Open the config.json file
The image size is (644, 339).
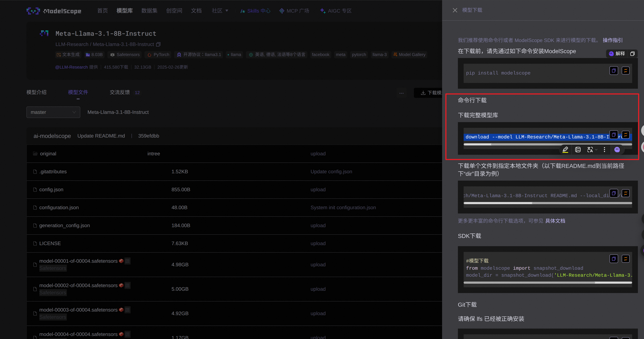[x=51, y=190]
